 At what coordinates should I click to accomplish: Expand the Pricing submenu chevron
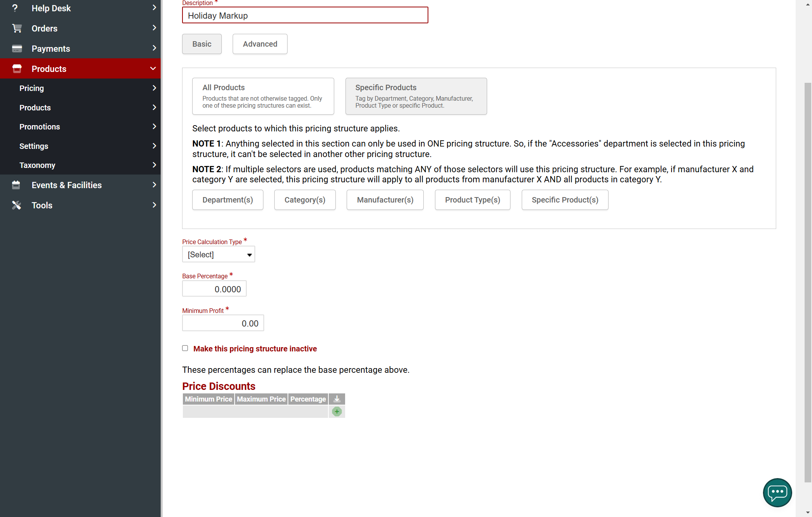point(154,88)
